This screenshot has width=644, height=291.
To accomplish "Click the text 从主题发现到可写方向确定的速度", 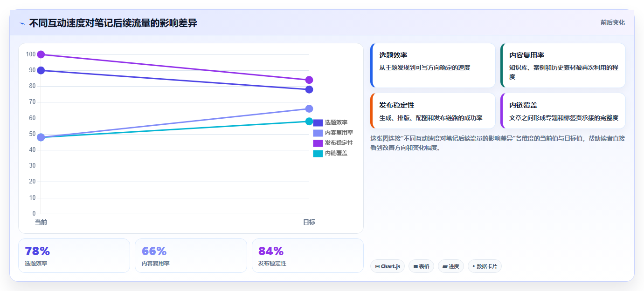I will pyautogui.click(x=425, y=68).
